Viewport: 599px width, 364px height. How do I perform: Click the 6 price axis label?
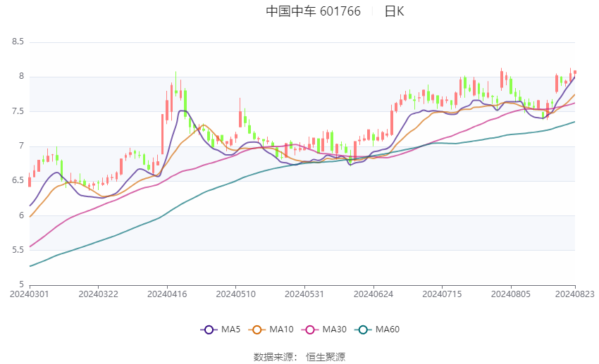point(21,215)
